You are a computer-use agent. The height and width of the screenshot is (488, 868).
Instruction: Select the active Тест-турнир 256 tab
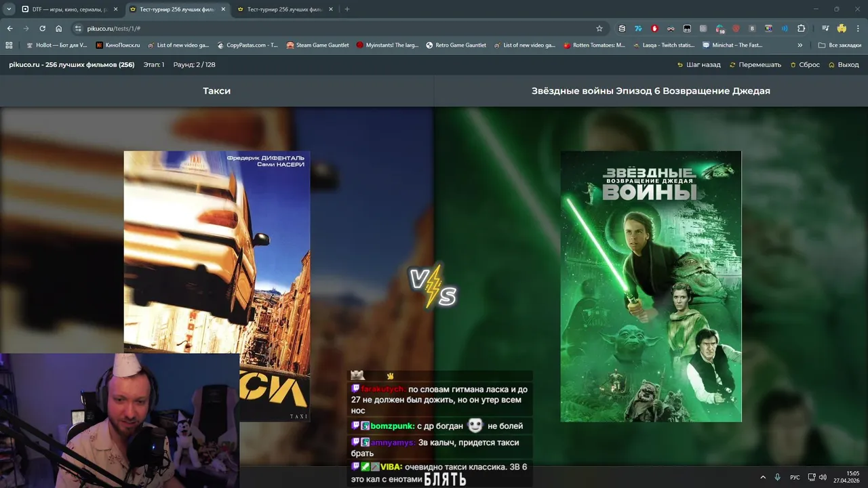[x=177, y=9]
